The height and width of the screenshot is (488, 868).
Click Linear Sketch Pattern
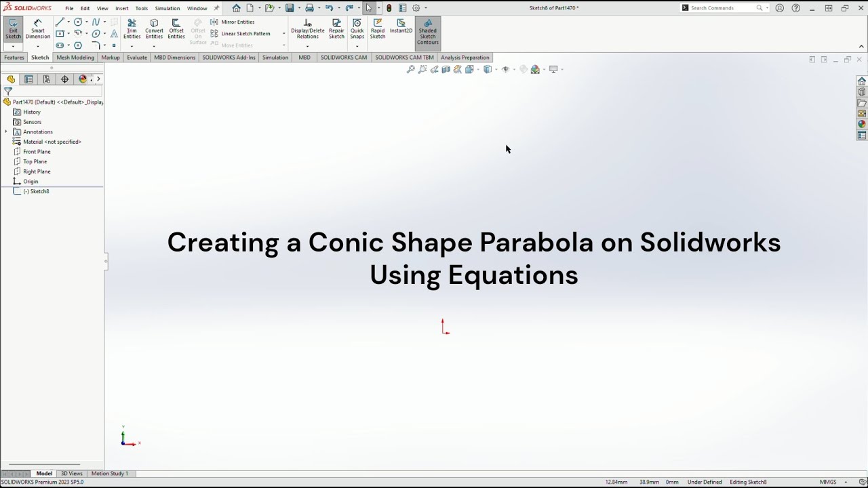click(240, 33)
